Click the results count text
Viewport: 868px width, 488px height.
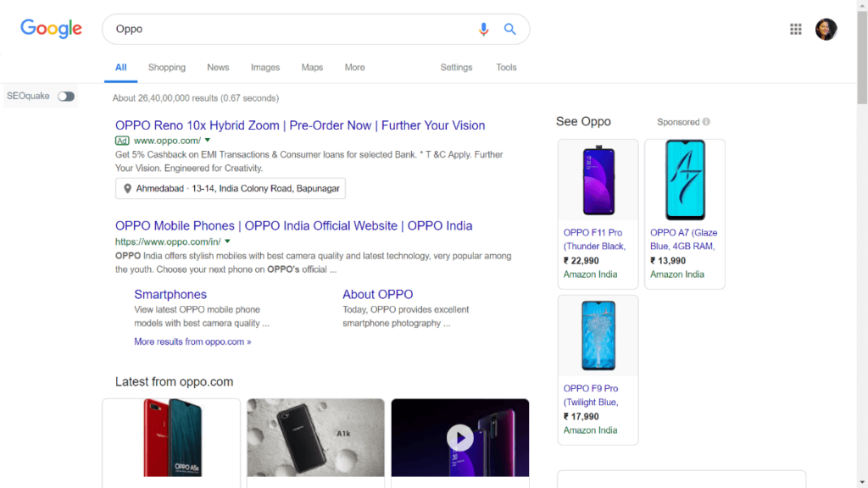pos(196,98)
